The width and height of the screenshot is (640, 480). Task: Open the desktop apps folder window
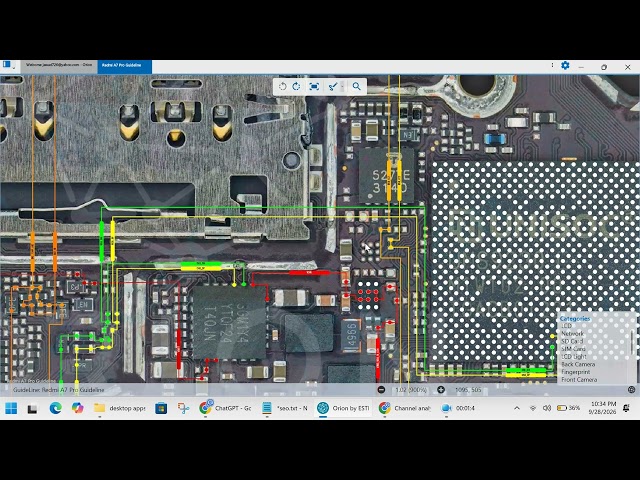tap(119, 408)
